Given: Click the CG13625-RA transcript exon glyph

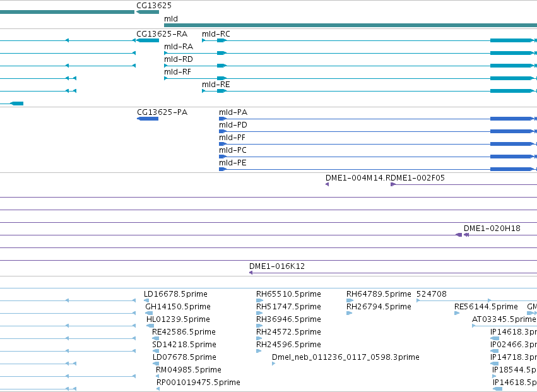Looking at the screenshot, I should click(148, 40).
